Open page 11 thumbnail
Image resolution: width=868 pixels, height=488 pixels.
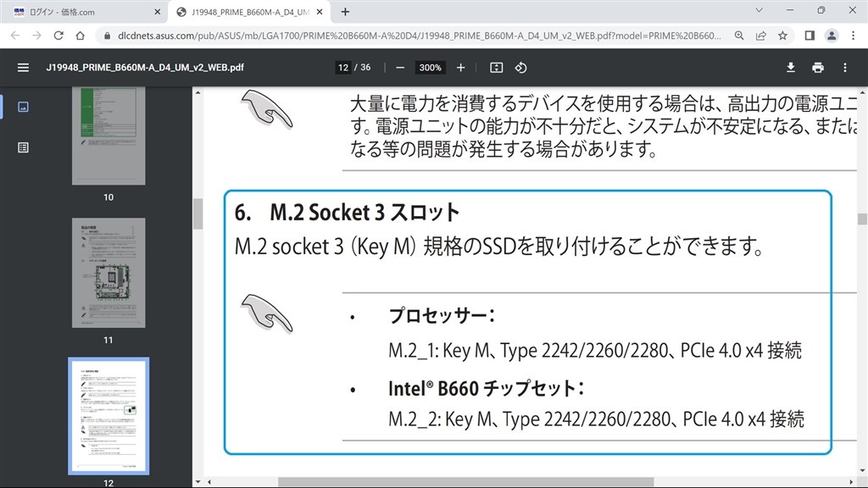108,273
